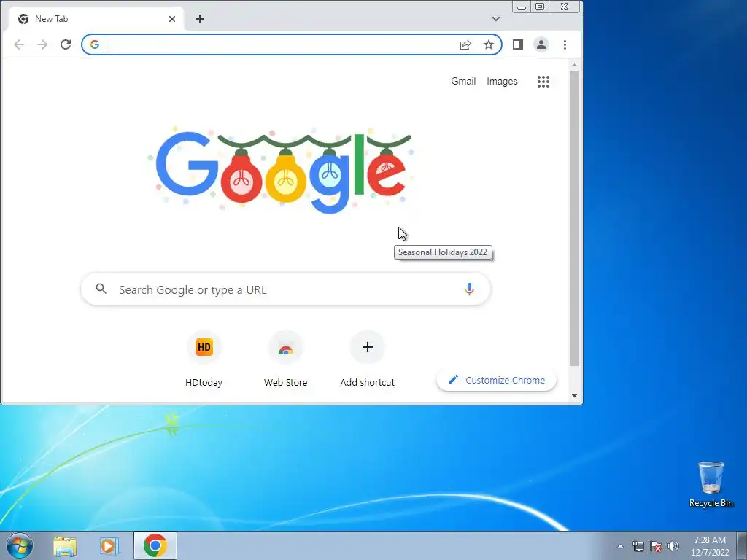This screenshot has height=560, width=747.
Task: Add shortcut using the plus tile
Action: [368, 359]
